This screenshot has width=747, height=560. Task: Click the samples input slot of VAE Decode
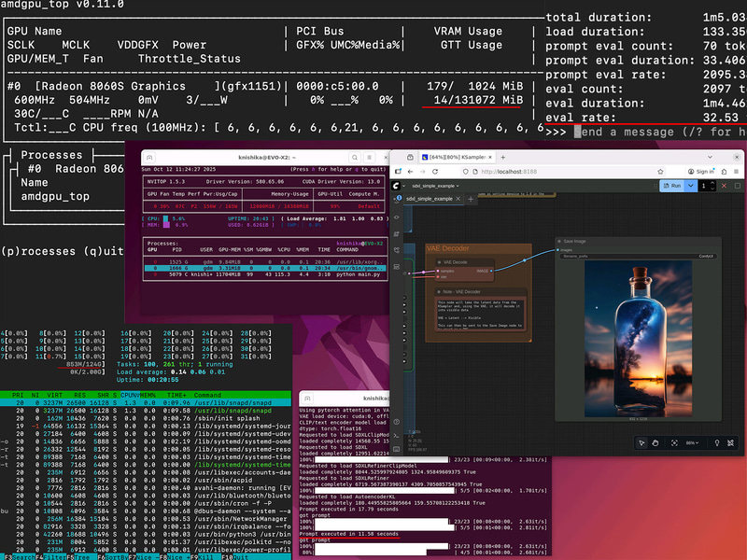pyautogui.click(x=438, y=271)
